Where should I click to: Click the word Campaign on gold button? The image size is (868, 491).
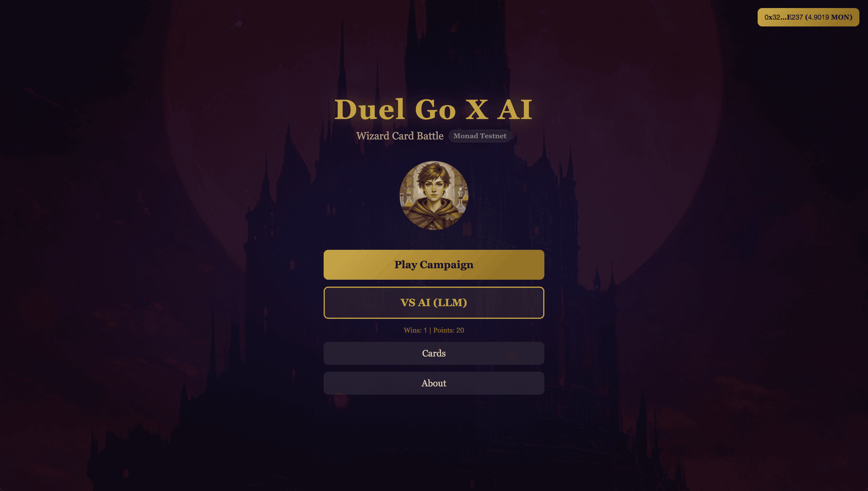[446, 265]
